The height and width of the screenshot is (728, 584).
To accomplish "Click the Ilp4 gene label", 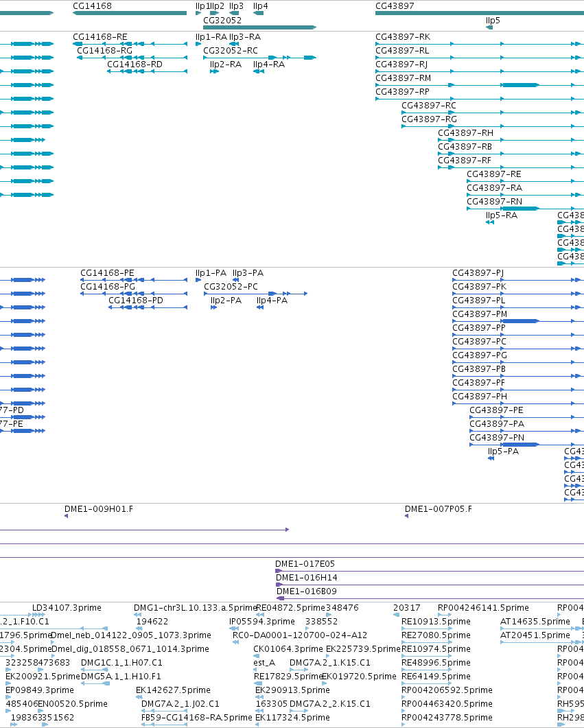I will point(261,6).
